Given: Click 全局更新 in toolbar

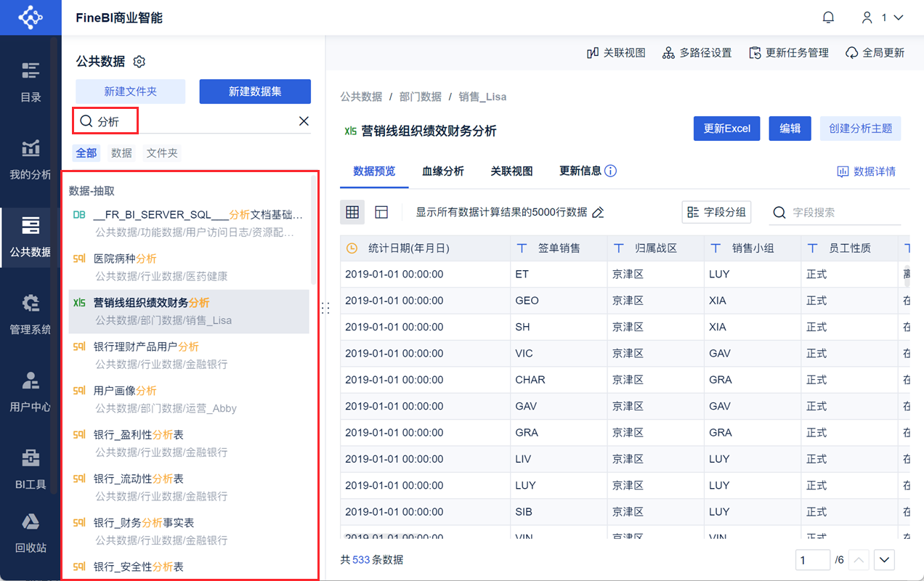Looking at the screenshot, I should tap(875, 53).
